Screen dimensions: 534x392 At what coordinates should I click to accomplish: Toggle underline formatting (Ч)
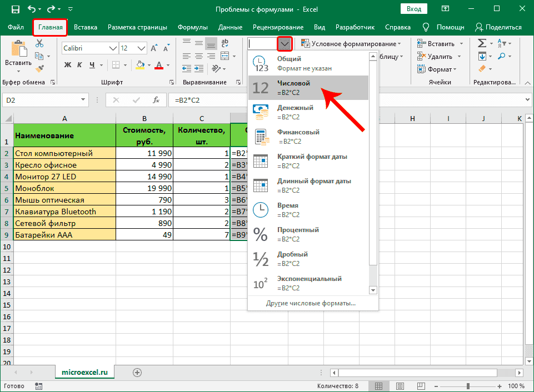(91, 64)
